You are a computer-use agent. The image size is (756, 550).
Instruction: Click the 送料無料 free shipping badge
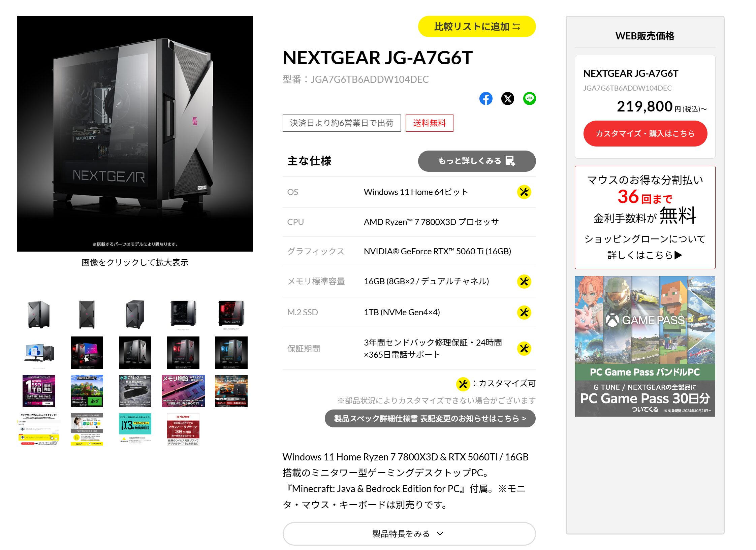[x=429, y=123]
